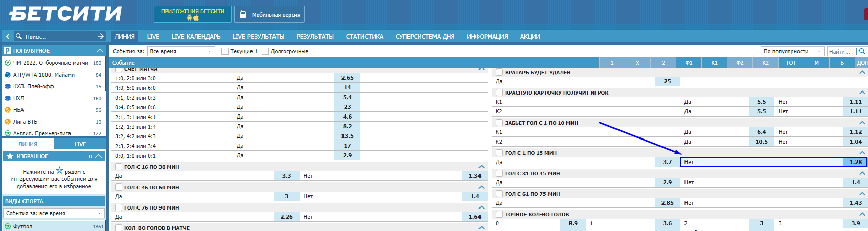This screenshot has height=231, width=868.
Task: Collapse the ГОЛ С 46 ПО 60 МИН block
Action: tap(482, 187)
